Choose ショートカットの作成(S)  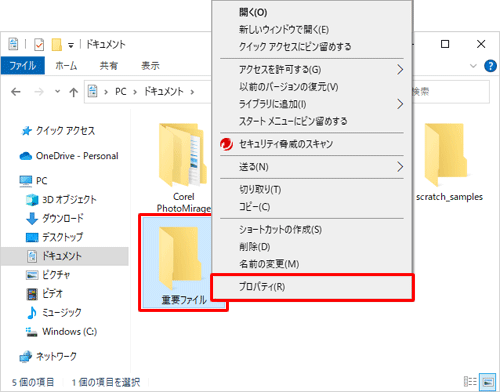pos(312,230)
